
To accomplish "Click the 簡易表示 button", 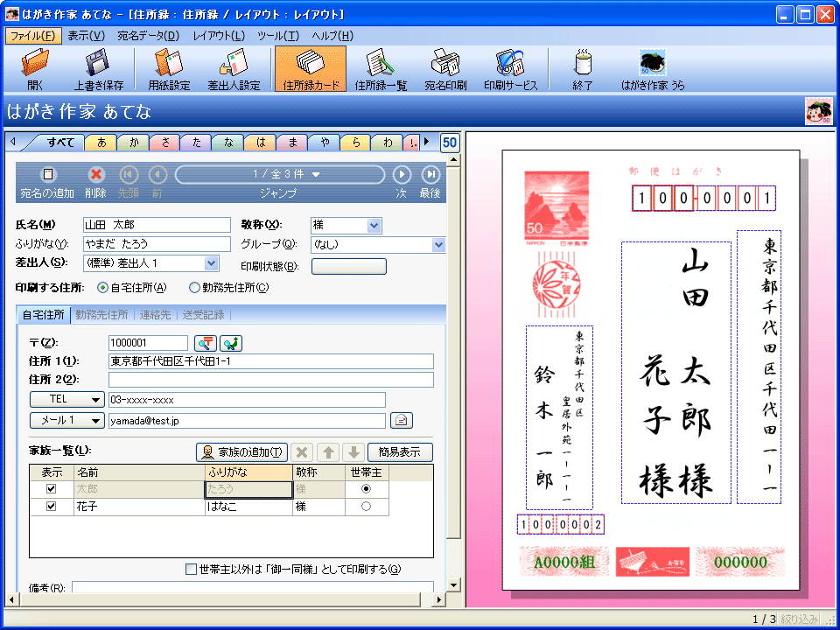I will [x=400, y=452].
